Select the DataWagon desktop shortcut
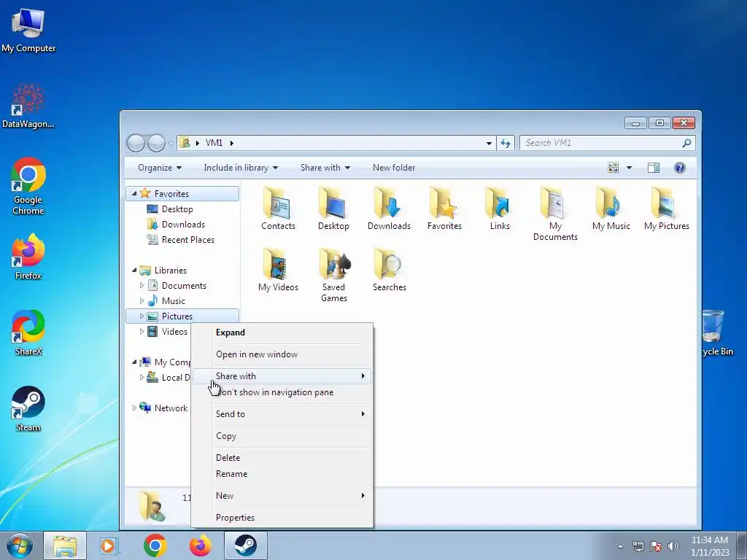Image resolution: width=747 pixels, height=560 pixels. coord(28,106)
